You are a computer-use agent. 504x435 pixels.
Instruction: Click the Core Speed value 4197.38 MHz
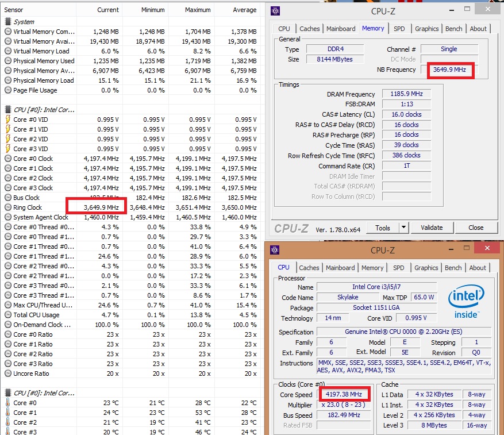coord(344,394)
